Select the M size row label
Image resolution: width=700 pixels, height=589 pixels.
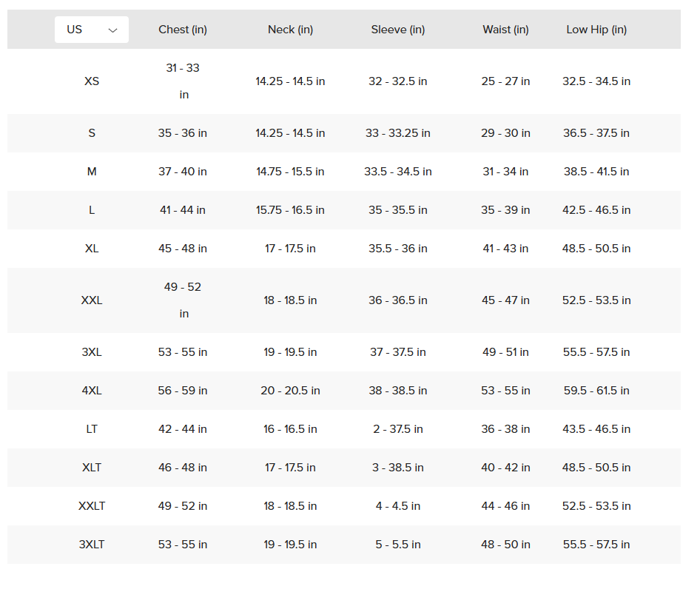92,172
